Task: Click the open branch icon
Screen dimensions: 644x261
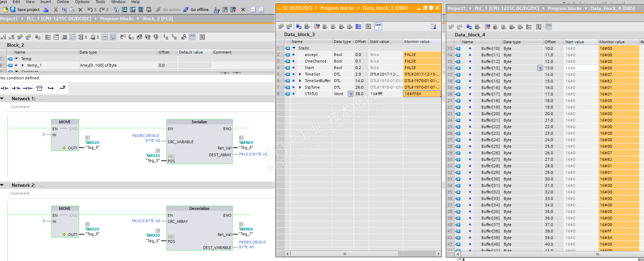Action: click(x=51, y=88)
